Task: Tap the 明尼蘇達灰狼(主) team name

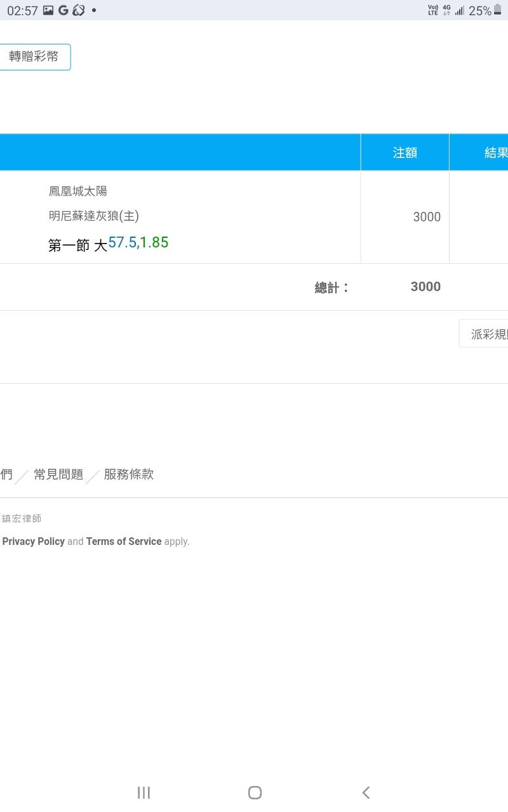Action: pos(94,216)
